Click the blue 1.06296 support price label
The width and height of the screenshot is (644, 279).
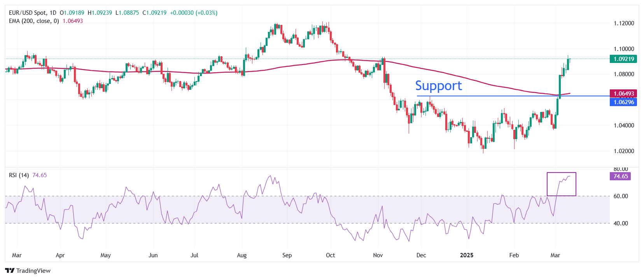pos(623,102)
